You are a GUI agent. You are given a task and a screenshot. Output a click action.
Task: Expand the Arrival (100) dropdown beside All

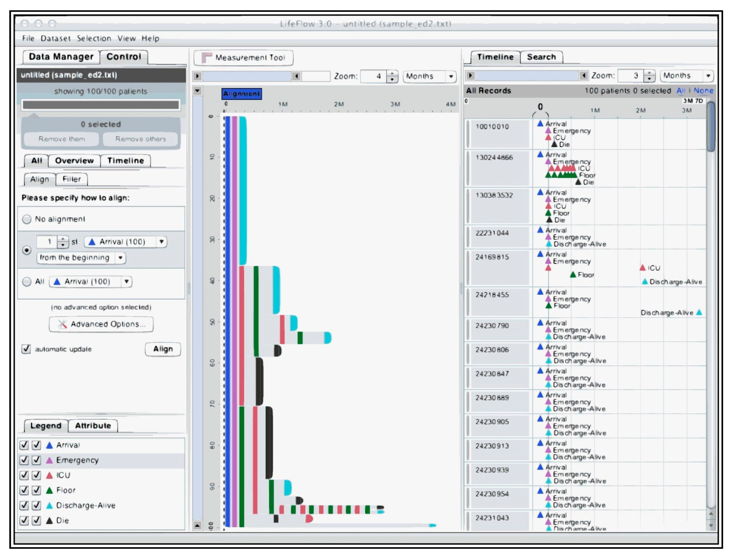(x=127, y=282)
